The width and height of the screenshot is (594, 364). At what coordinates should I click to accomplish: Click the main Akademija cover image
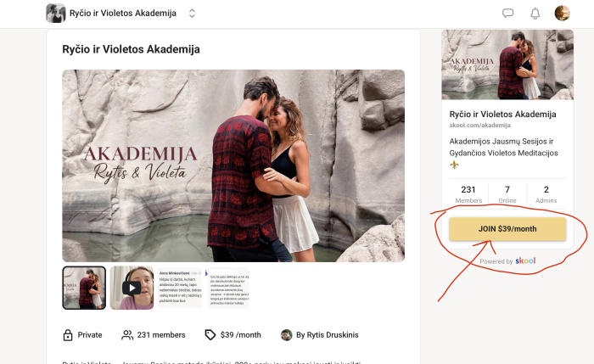pyautogui.click(x=233, y=165)
